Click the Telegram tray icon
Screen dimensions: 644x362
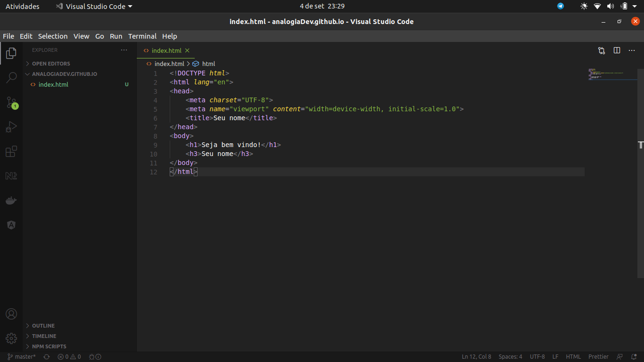coord(561,6)
